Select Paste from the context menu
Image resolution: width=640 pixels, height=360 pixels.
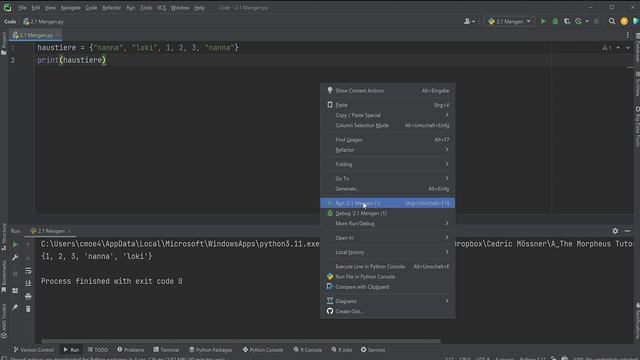point(387,105)
